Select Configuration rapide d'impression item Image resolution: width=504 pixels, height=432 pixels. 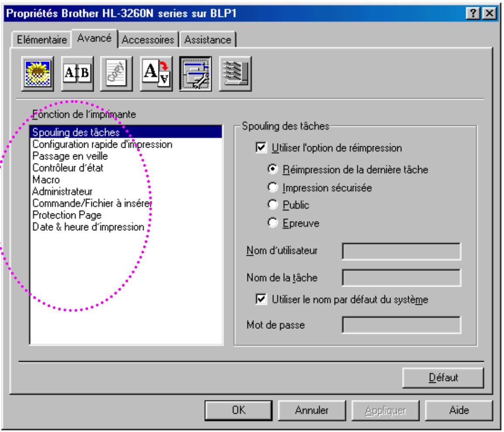tap(126, 144)
